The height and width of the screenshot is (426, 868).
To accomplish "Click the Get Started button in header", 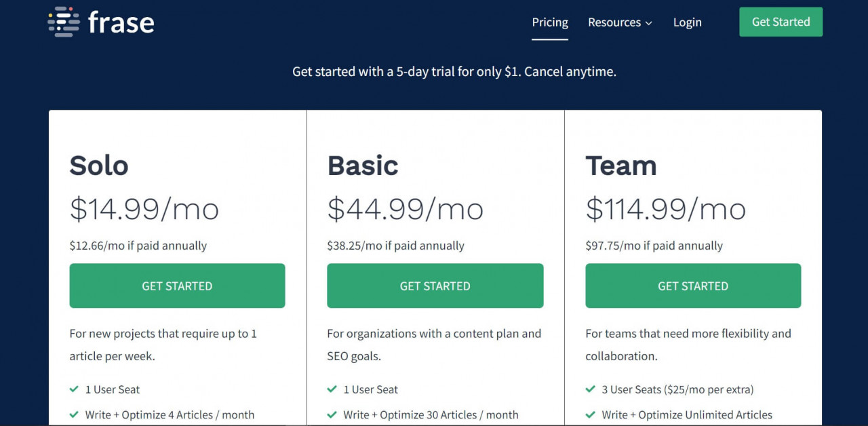I will coord(781,22).
